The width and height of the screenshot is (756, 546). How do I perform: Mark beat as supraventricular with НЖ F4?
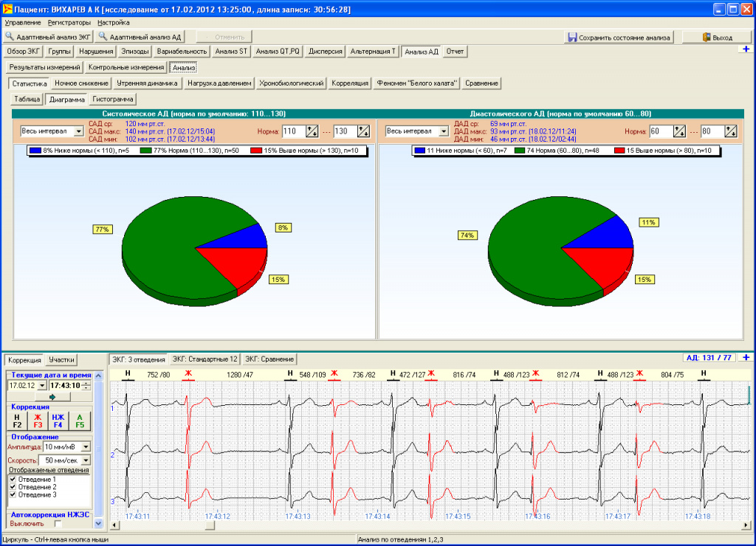tap(58, 421)
